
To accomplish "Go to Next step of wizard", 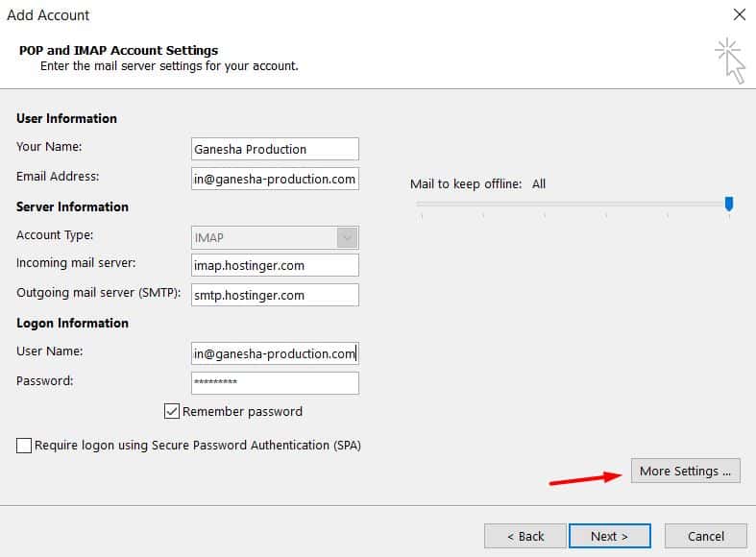I will (609, 536).
